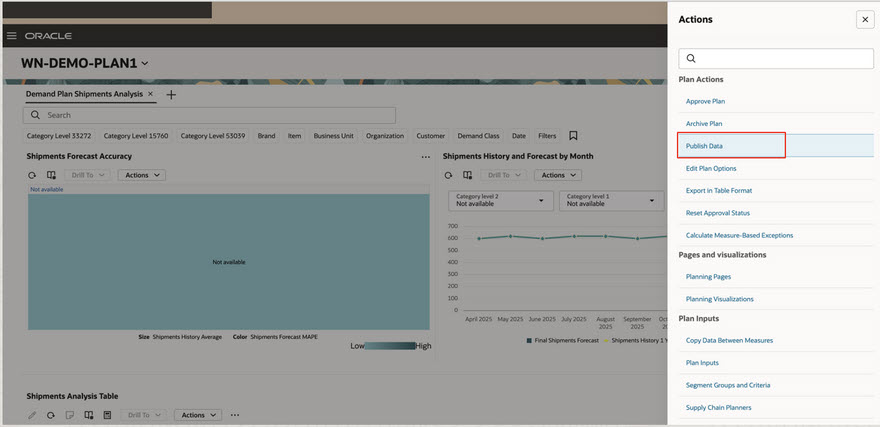Click Approve Plan action

(705, 102)
